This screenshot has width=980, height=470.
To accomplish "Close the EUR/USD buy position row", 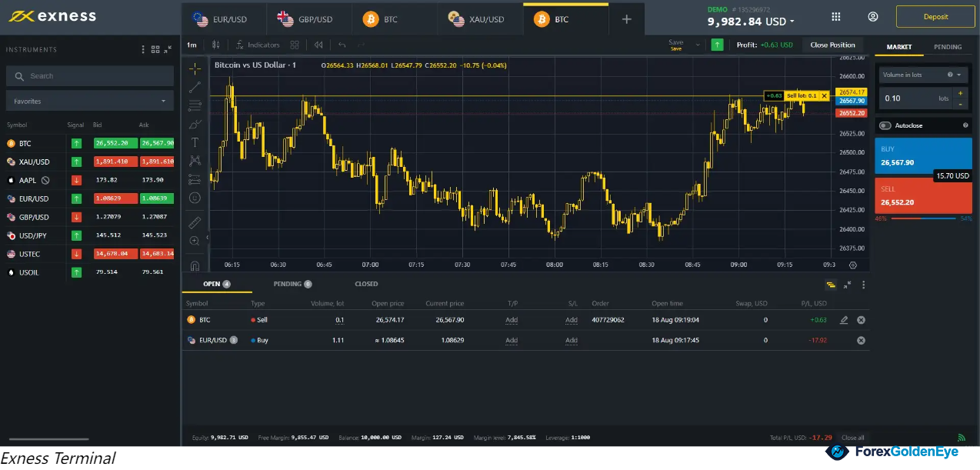I will click(861, 340).
